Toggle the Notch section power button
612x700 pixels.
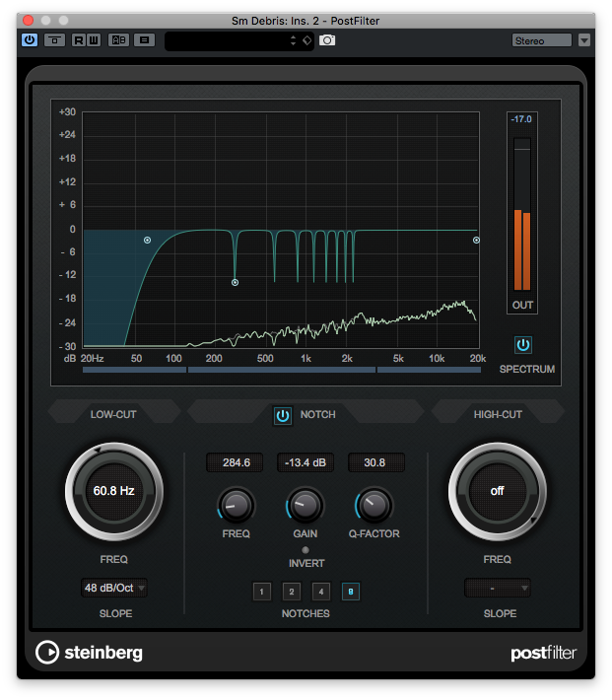click(x=283, y=415)
